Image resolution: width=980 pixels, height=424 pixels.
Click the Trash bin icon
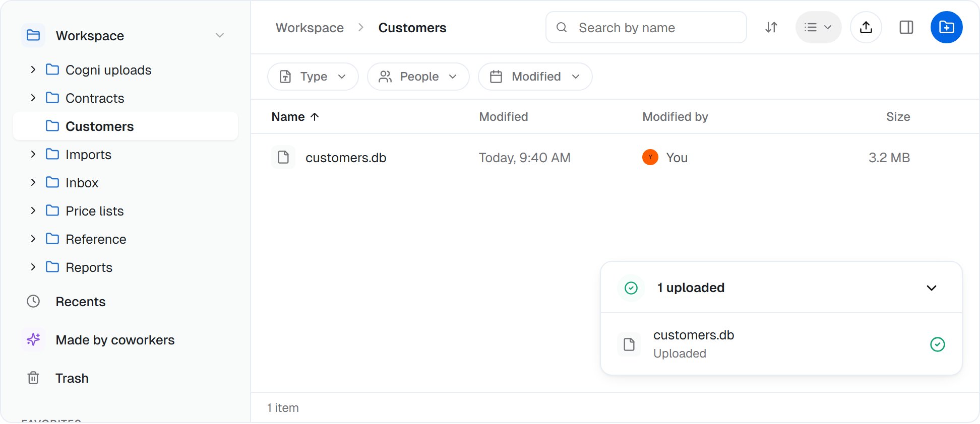[33, 378]
